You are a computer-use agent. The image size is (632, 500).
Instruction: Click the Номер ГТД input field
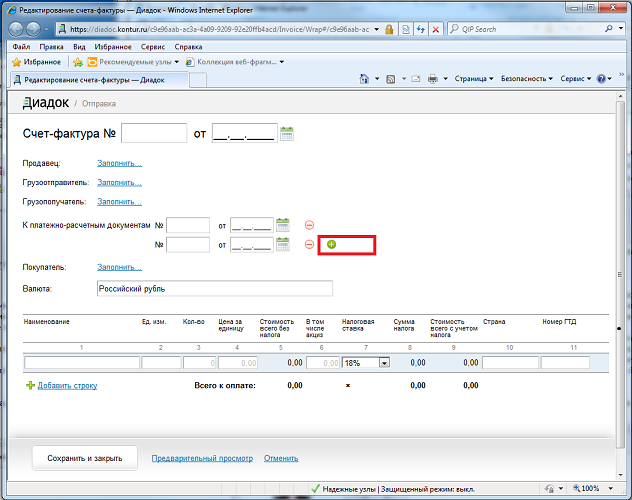[x=565, y=363]
